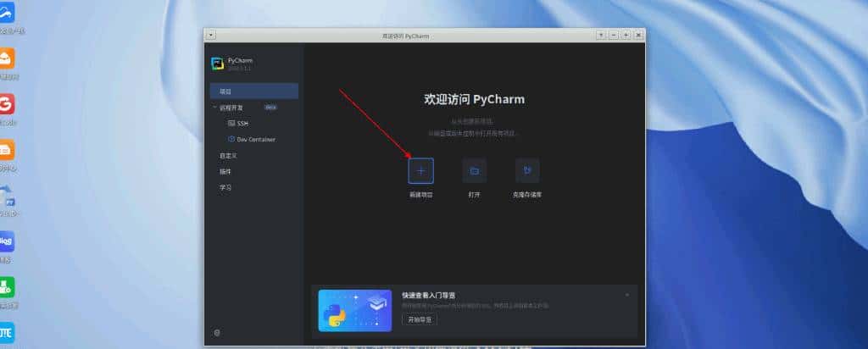Collapse the 远程开发 section chevron
The width and height of the screenshot is (868, 349).
(214, 108)
